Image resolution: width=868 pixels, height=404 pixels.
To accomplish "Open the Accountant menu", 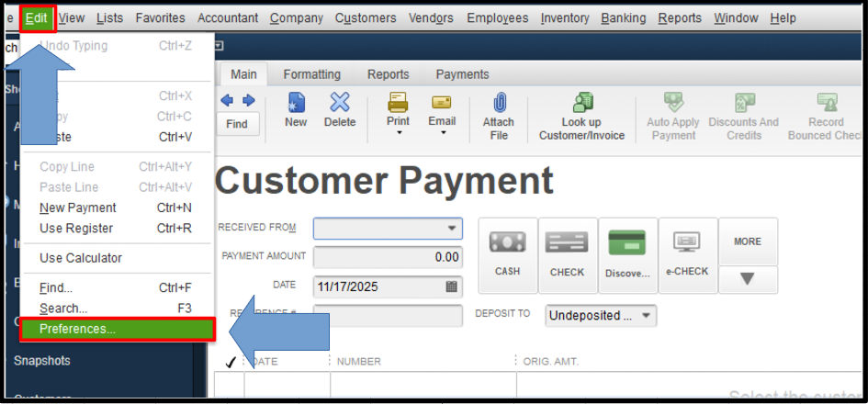I will 228,18.
